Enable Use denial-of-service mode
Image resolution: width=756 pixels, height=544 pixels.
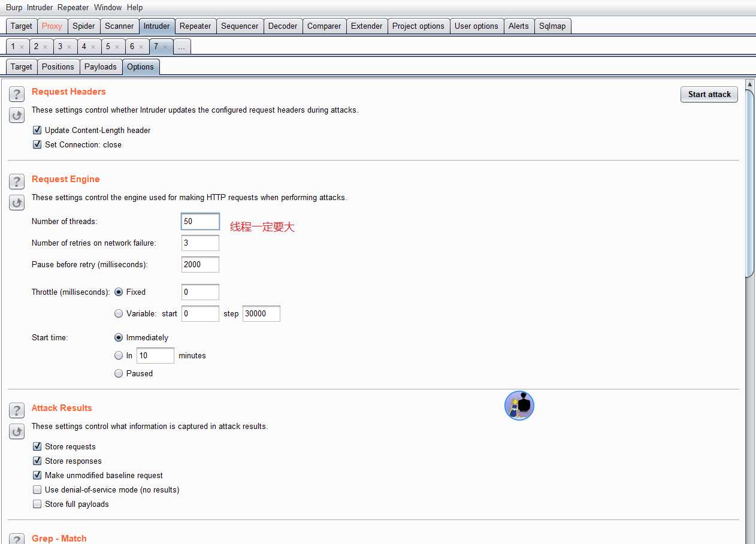click(37, 489)
